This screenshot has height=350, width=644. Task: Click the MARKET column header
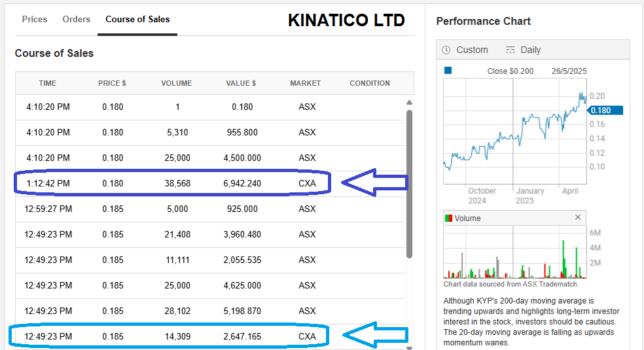pos(306,83)
